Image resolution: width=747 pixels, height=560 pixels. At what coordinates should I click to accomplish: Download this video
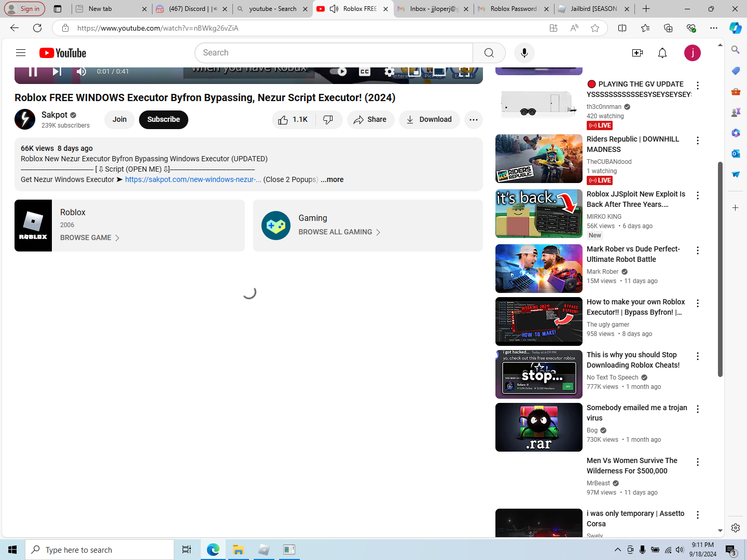pyautogui.click(x=429, y=120)
